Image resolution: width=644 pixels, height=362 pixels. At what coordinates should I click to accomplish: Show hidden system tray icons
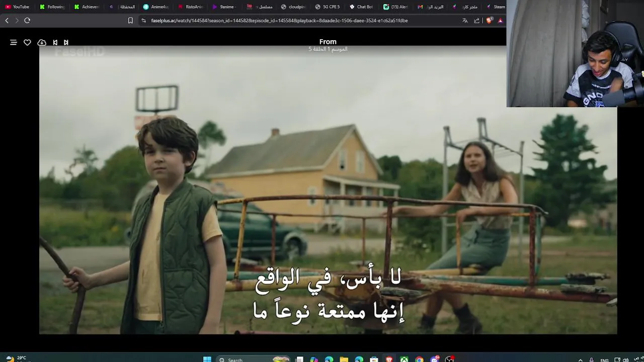pos(580,360)
